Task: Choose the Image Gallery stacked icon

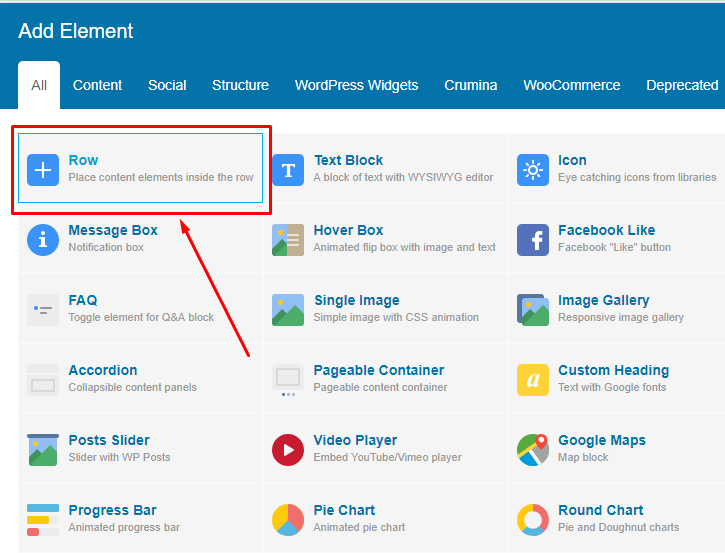Action: 533,310
